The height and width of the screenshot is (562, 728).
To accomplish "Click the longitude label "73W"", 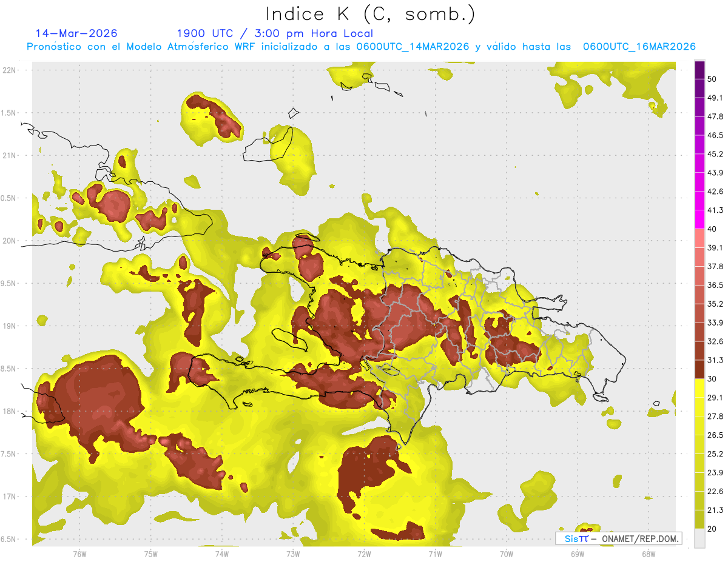I will 293,554.
